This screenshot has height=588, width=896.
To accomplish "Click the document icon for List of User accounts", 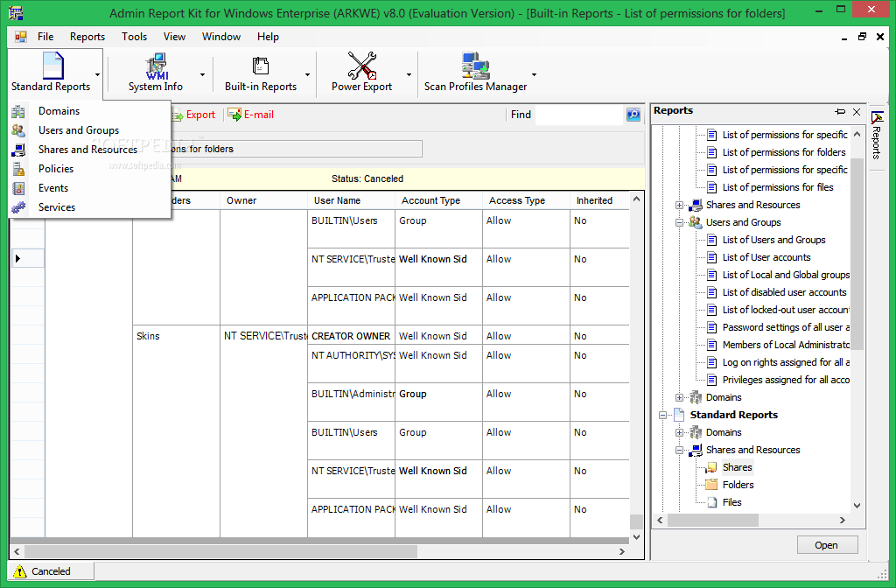I will [711, 257].
